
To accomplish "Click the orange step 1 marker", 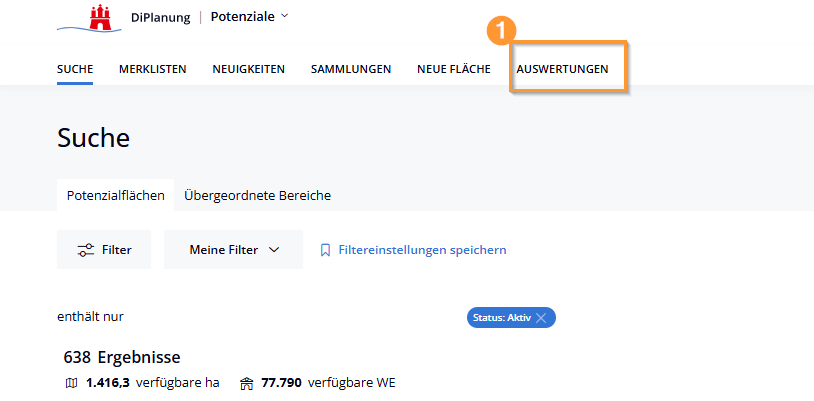I will coord(501,31).
